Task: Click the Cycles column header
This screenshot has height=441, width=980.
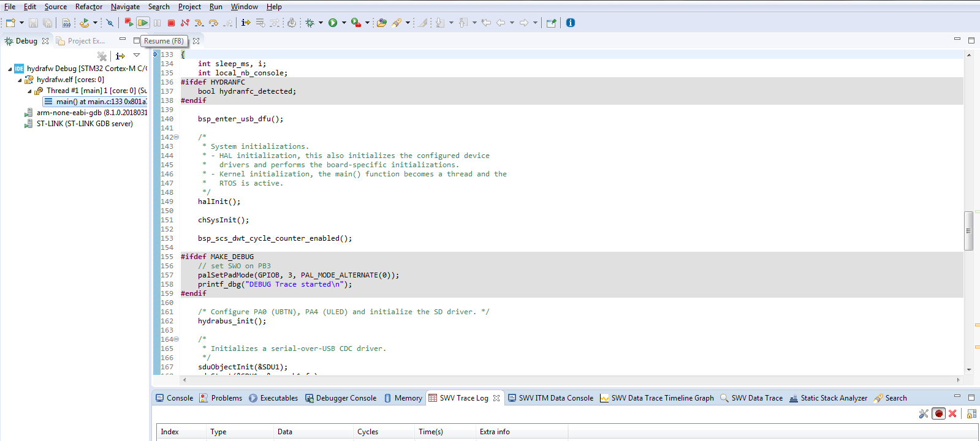Action: click(x=384, y=432)
